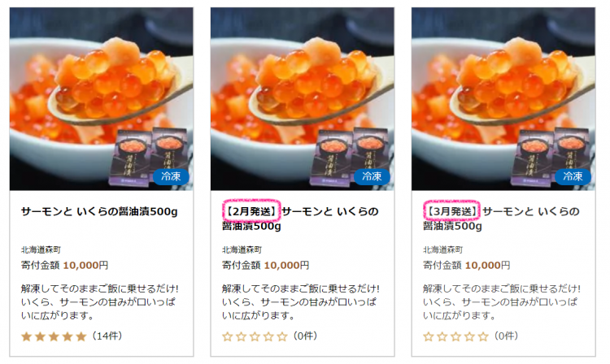Image resolution: width=610 pixels, height=364 pixels.
Task: Click the 冷凍 badge on 3月発送 product
Action: coord(573,176)
